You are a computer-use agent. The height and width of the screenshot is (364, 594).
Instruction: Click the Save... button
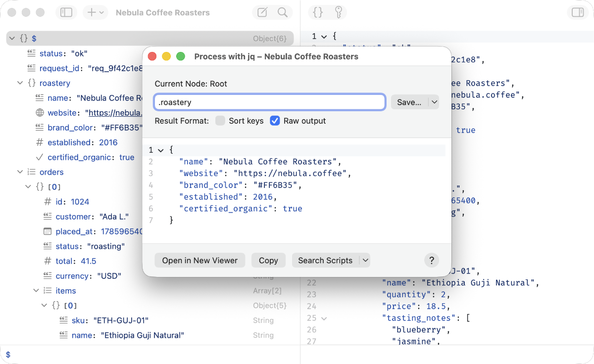pos(409,102)
